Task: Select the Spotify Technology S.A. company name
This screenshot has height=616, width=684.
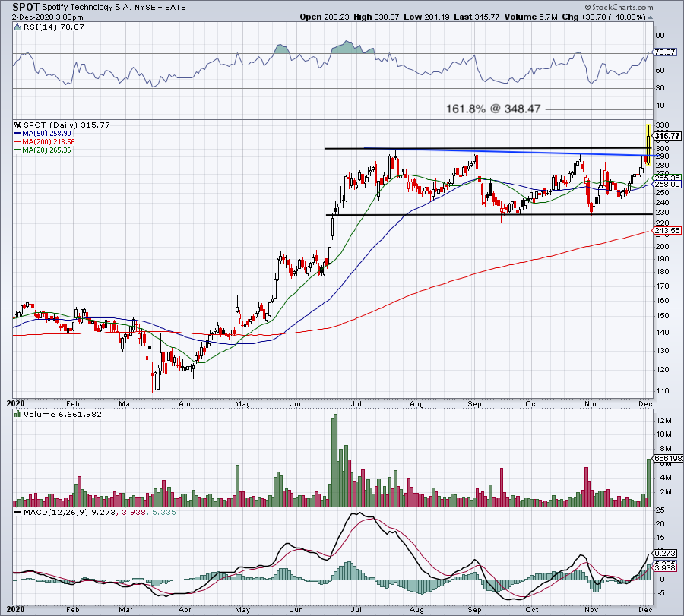Action: tap(87, 7)
